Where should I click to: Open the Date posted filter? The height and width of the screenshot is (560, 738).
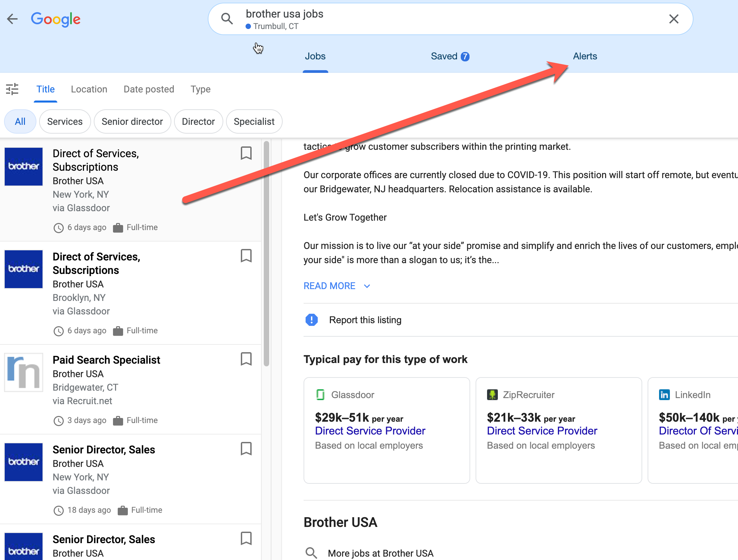point(149,89)
